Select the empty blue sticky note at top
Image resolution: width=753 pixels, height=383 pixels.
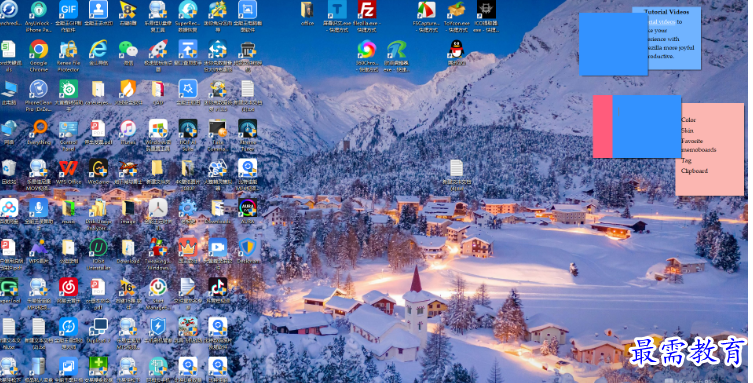click(613, 44)
